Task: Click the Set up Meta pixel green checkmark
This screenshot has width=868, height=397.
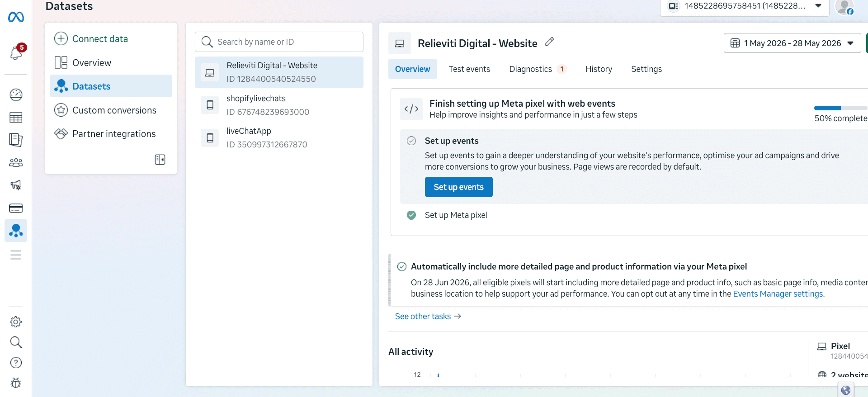Action: tap(411, 215)
